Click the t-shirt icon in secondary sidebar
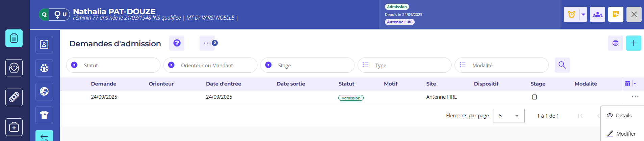Image resolution: width=644 pixels, height=141 pixels. [x=44, y=115]
